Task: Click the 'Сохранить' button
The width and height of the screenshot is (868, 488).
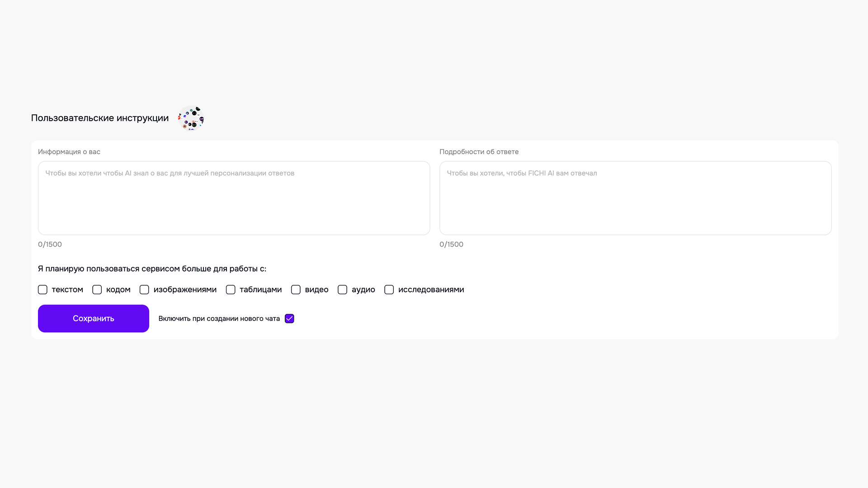Action: (94, 319)
